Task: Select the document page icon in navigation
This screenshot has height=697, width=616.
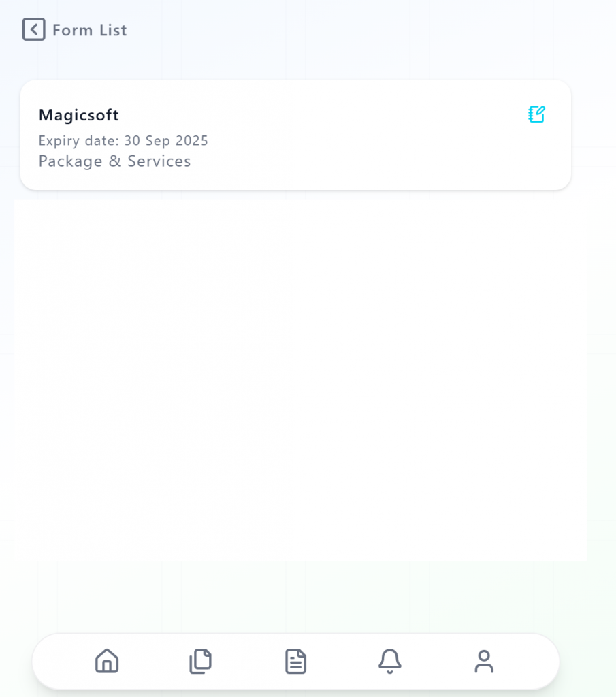Action: (x=295, y=661)
